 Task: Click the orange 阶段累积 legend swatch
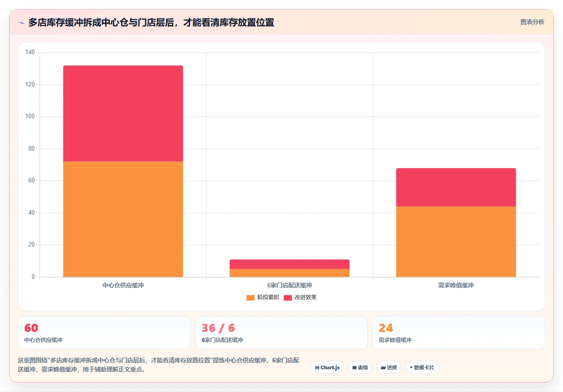(x=250, y=297)
